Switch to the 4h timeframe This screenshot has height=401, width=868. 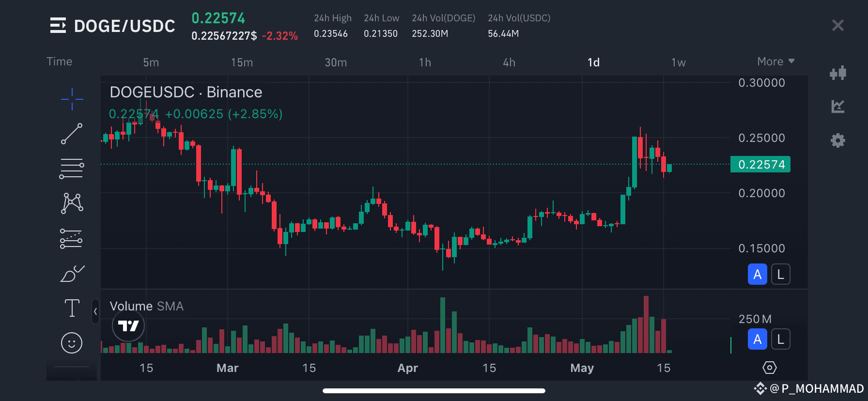pyautogui.click(x=509, y=62)
